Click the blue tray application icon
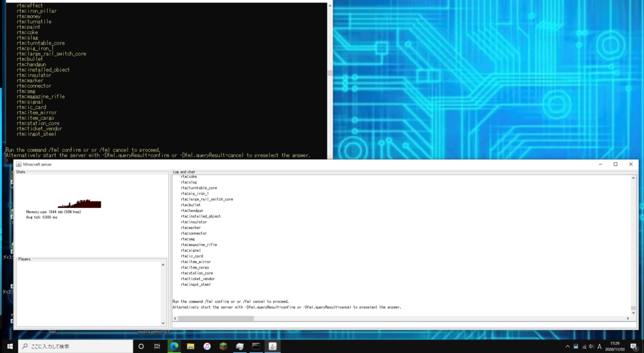The image size is (644, 353). click(576, 347)
